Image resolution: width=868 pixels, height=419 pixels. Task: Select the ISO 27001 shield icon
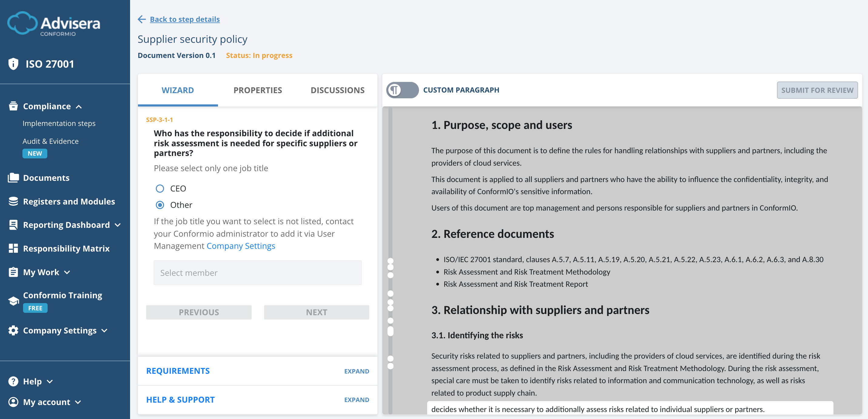click(x=13, y=63)
